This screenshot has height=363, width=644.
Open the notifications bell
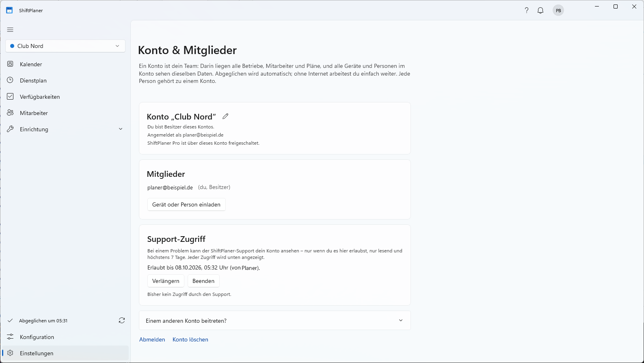(x=540, y=11)
